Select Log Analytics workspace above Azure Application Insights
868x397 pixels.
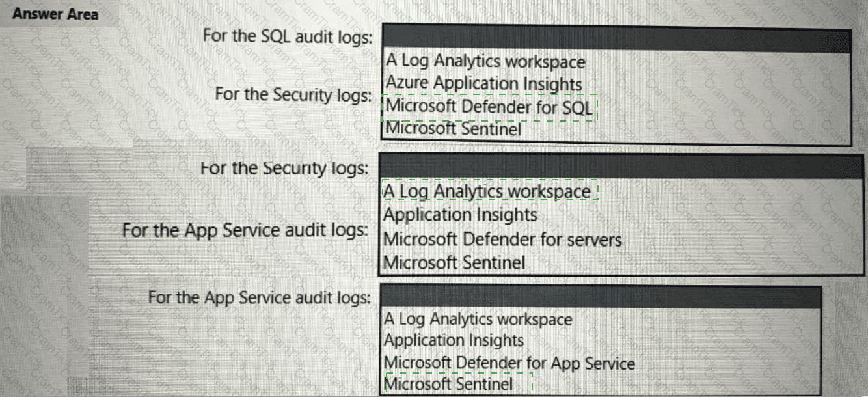(x=485, y=61)
